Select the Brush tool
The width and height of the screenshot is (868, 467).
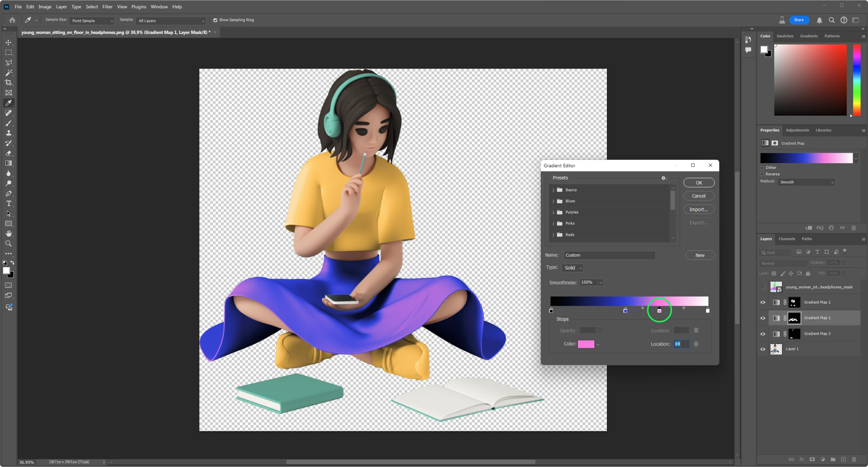[9, 123]
